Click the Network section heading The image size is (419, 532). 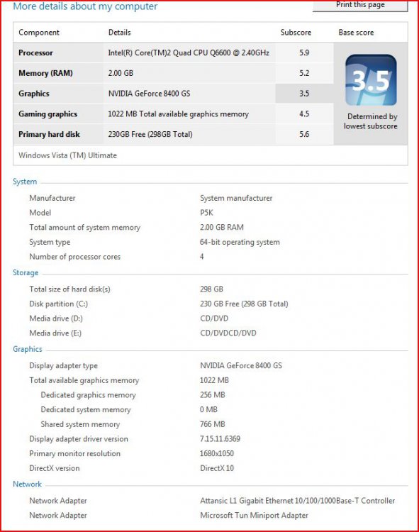click(x=27, y=484)
